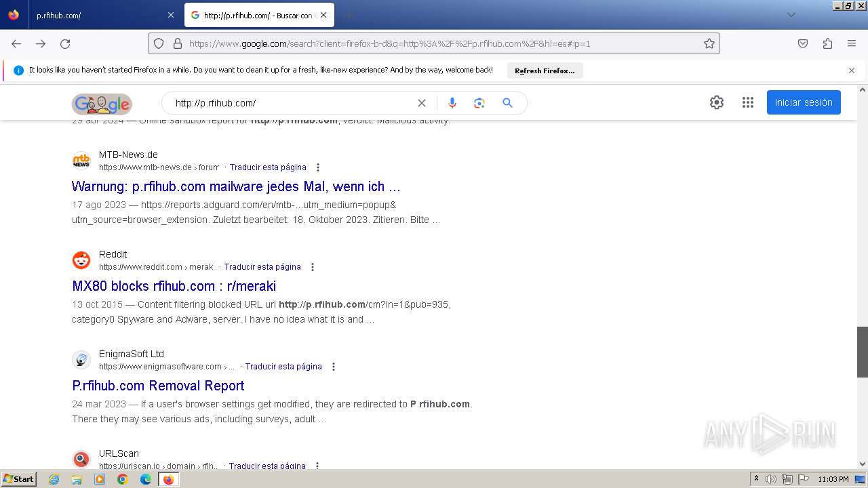Open more options for EnigmaSoft result

(x=334, y=367)
